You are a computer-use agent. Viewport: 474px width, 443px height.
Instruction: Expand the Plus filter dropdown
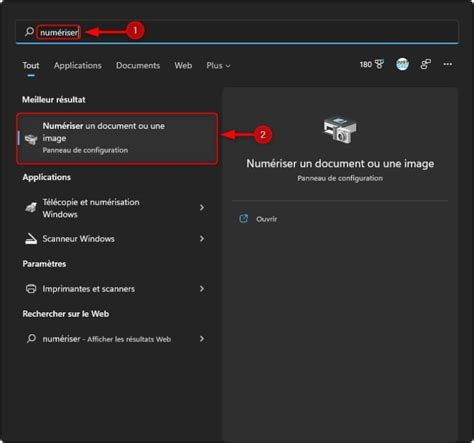(x=218, y=66)
